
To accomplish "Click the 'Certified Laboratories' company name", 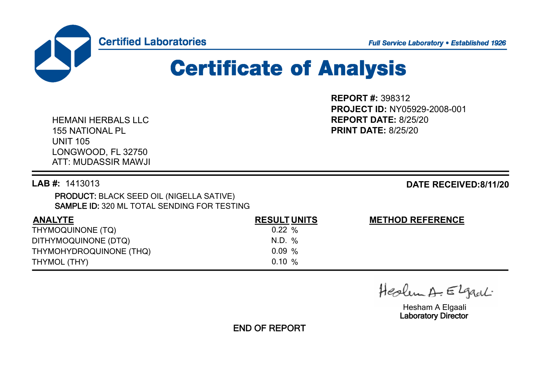I will (152, 42).
